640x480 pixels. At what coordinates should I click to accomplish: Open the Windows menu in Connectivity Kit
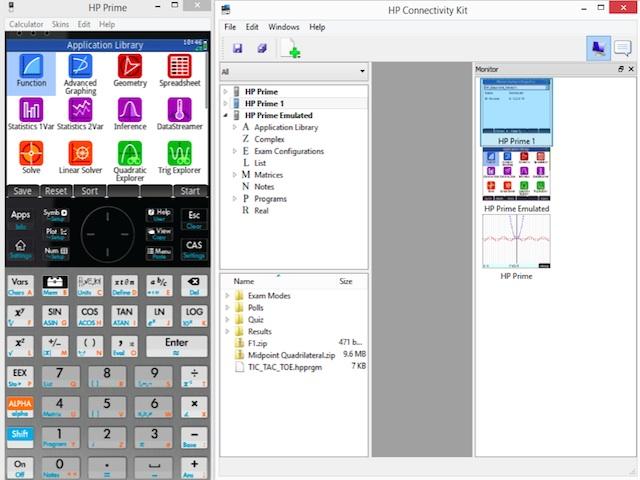tap(284, 27)
